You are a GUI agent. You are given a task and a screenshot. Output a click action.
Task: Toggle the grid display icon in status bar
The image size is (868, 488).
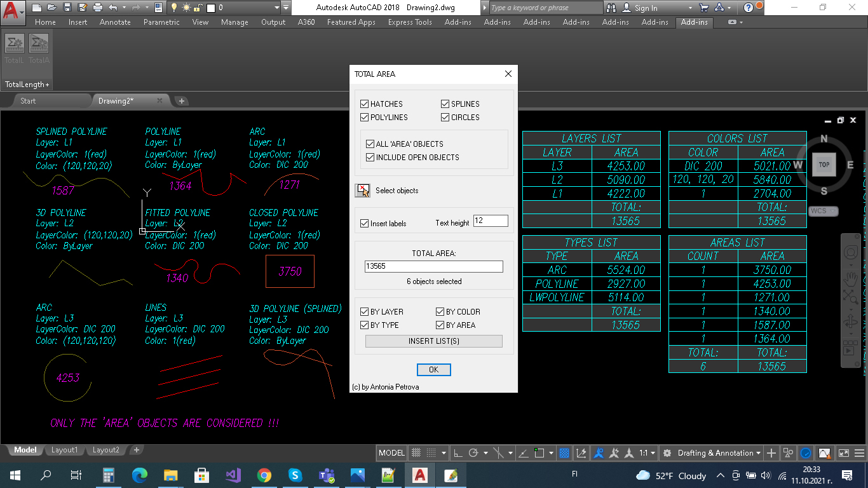(x=416, y=453)
